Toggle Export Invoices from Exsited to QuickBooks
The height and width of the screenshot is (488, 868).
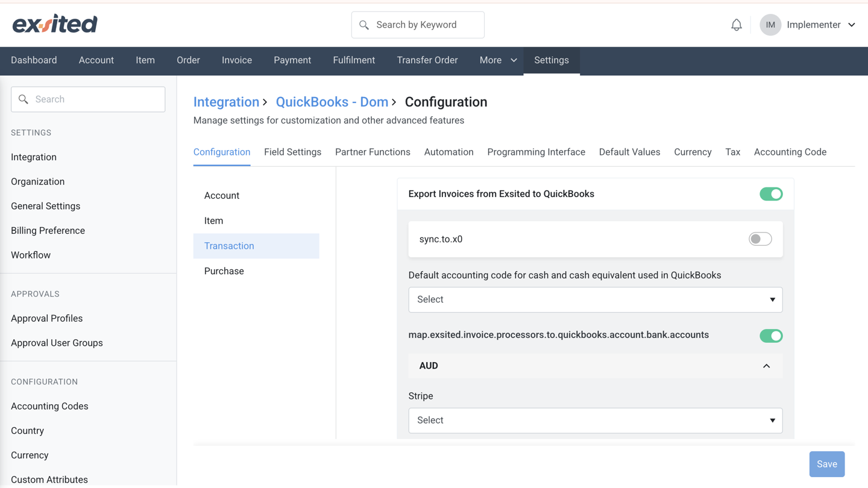[x=771, y=194]
